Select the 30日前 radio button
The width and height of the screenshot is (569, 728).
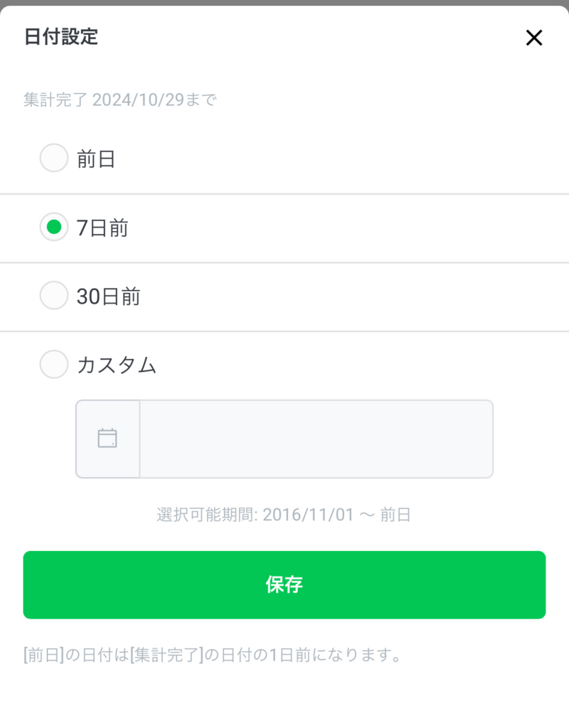(54, 295)
